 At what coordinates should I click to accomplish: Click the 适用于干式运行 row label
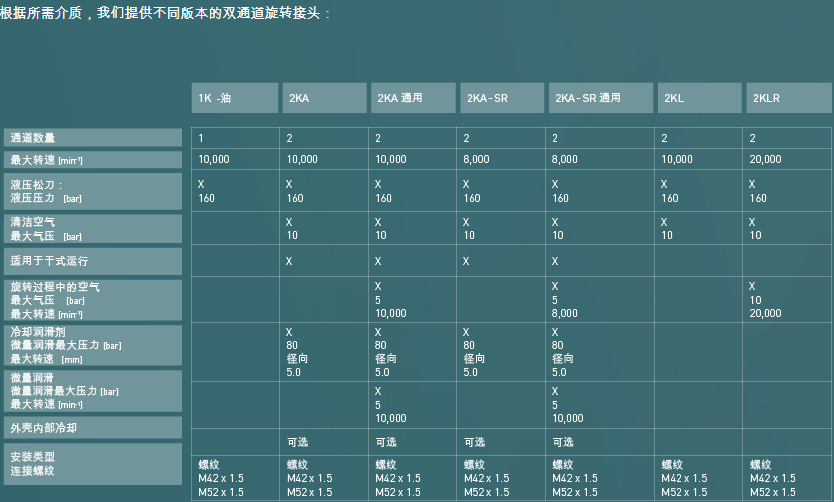93,261
